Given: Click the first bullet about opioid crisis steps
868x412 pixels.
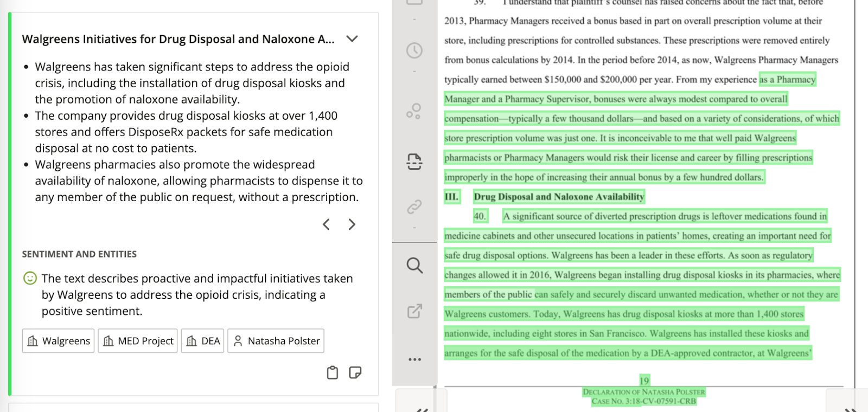Looking at the screenshot, I should [192, 83].
